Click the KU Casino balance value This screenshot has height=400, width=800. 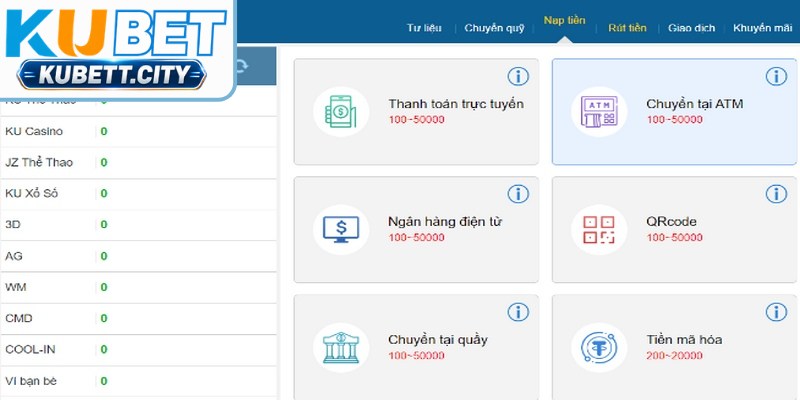[104, 132]
